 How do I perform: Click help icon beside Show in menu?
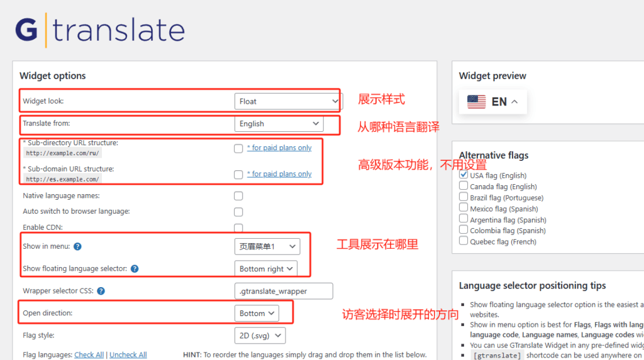77,246
